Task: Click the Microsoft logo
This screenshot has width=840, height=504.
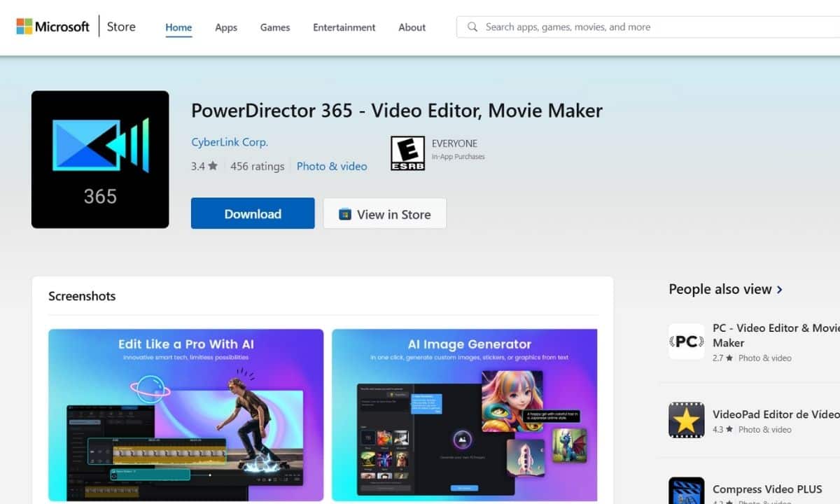Action: [53, 27]
